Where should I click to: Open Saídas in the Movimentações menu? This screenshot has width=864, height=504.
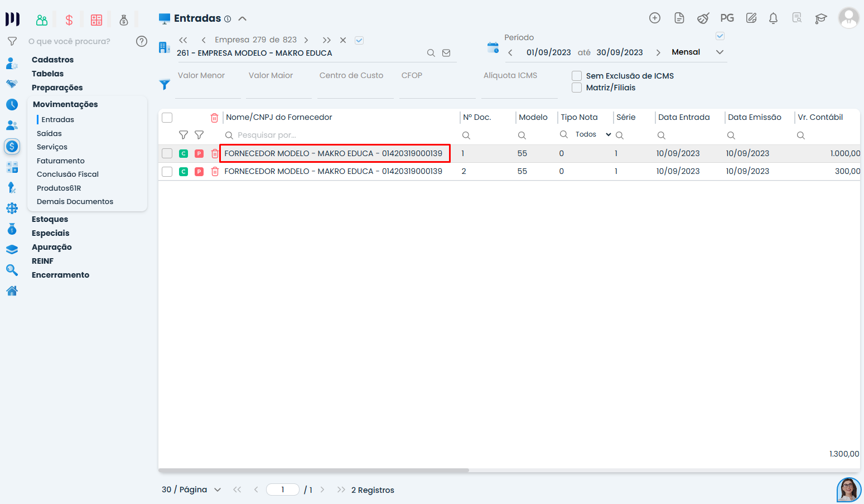pyautogui.click(x=49, y=133)
